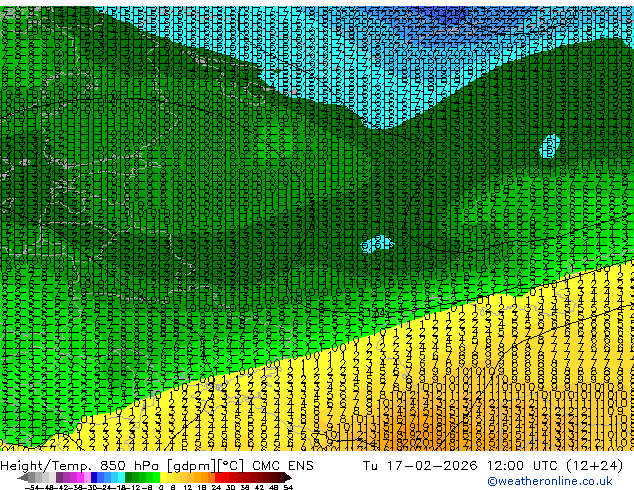The width and height of the screenshot is (634, 490).
Task: Click the small cyan pocket near the map's right side
Action: click(550, 147)
